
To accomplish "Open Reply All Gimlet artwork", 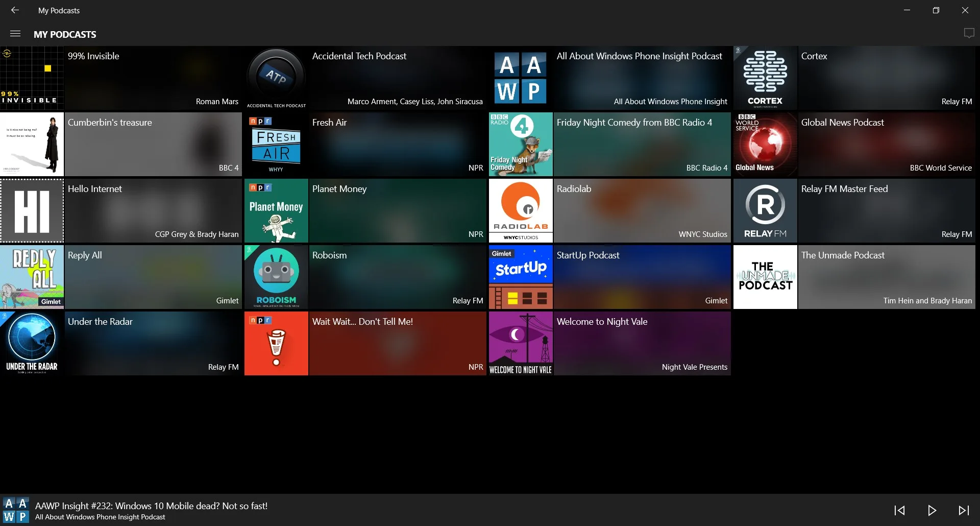I will 32,277.
